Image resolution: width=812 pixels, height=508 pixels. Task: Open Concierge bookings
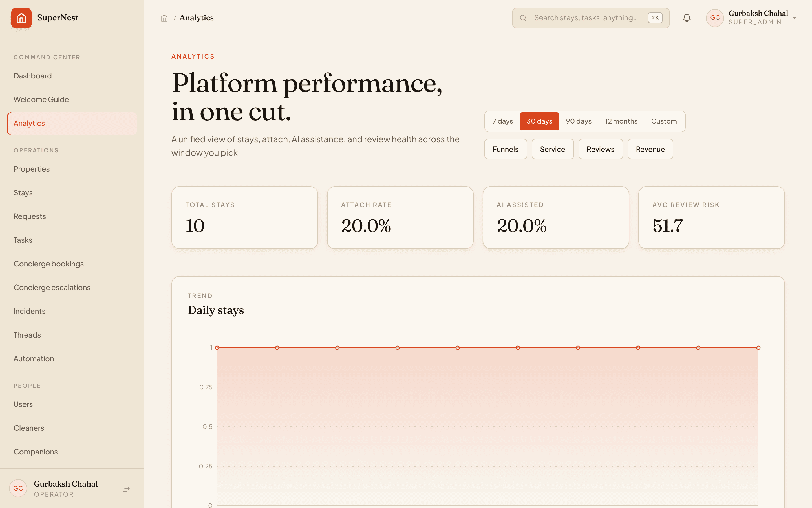(72, 264)
